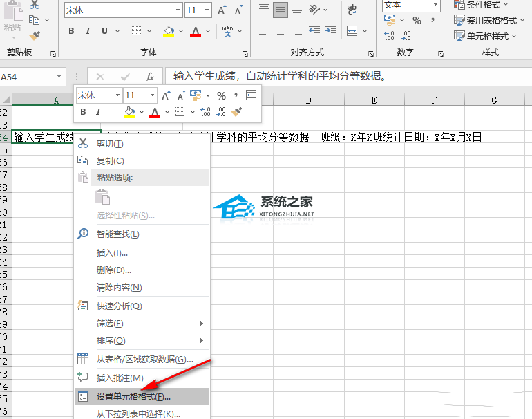The image size is (532, 419).
Task: Toggle the highlighted Middle Align ribbon button
Action: pyautogui.click(x=281, y=10)
